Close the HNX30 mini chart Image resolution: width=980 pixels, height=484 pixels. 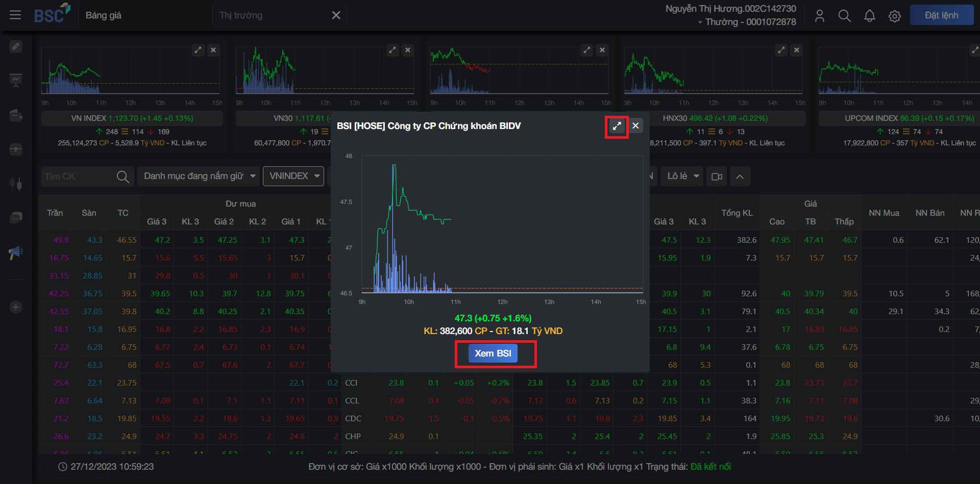[796, 50]
